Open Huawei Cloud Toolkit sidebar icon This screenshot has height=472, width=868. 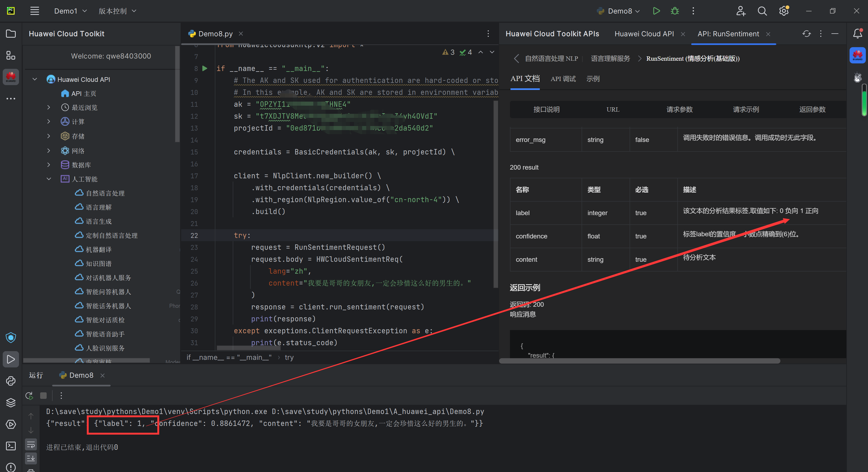pos(11,77)
